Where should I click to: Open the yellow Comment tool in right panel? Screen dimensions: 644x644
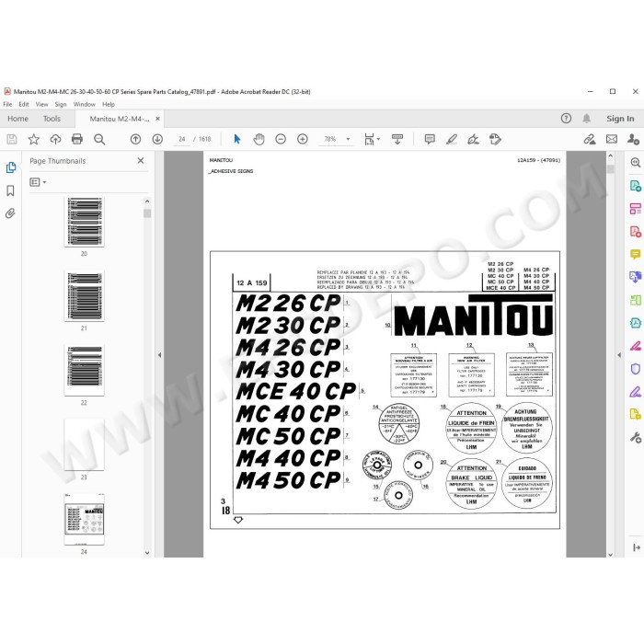(x=636, y=254)
